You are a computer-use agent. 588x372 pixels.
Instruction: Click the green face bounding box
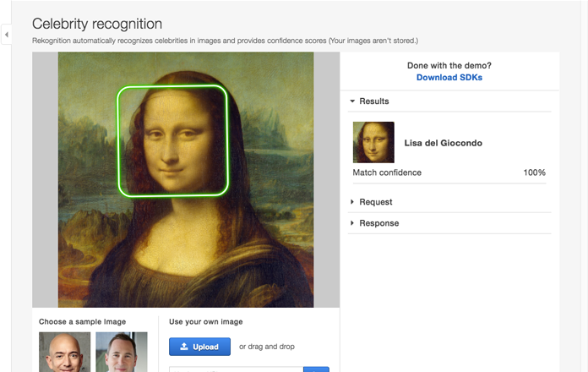pos(172,141)
